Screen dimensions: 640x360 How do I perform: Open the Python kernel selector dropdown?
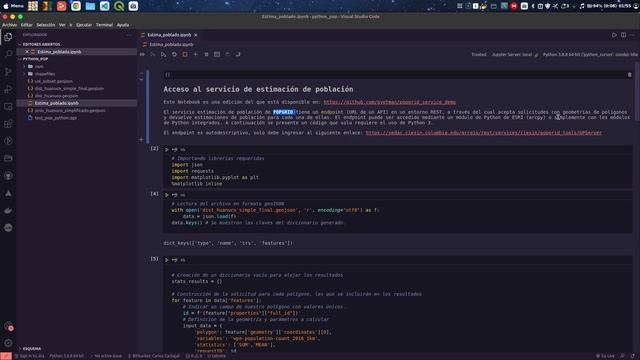click(x=590, y=55)
